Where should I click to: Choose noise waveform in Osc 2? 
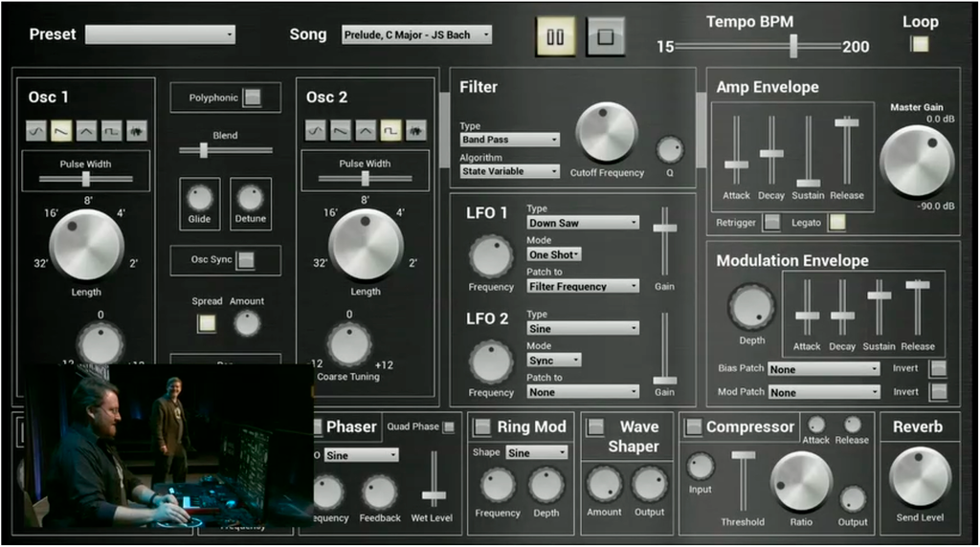click(415, 130)
